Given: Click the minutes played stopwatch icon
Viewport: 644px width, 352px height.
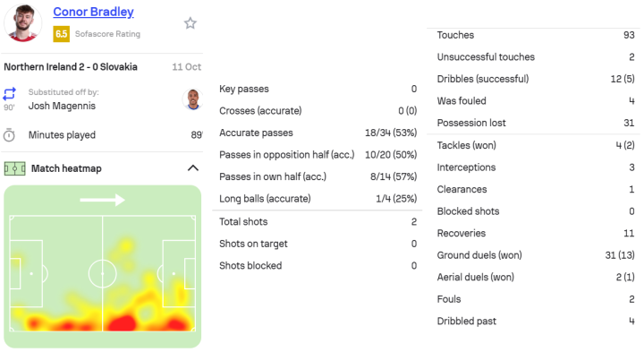Looking at the screenshot, I should point(9,135).
